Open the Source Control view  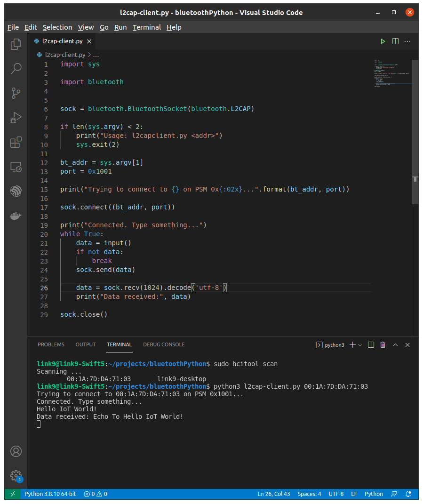[16, 93]
